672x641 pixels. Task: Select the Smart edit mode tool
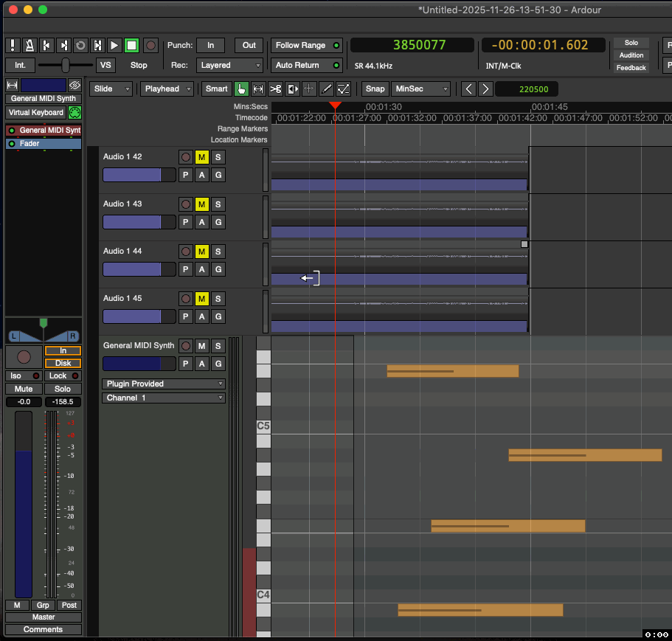click(x=216, y=89)
